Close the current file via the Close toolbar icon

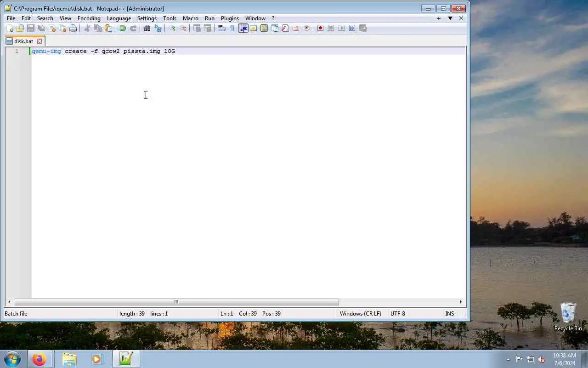coord(52,28)
